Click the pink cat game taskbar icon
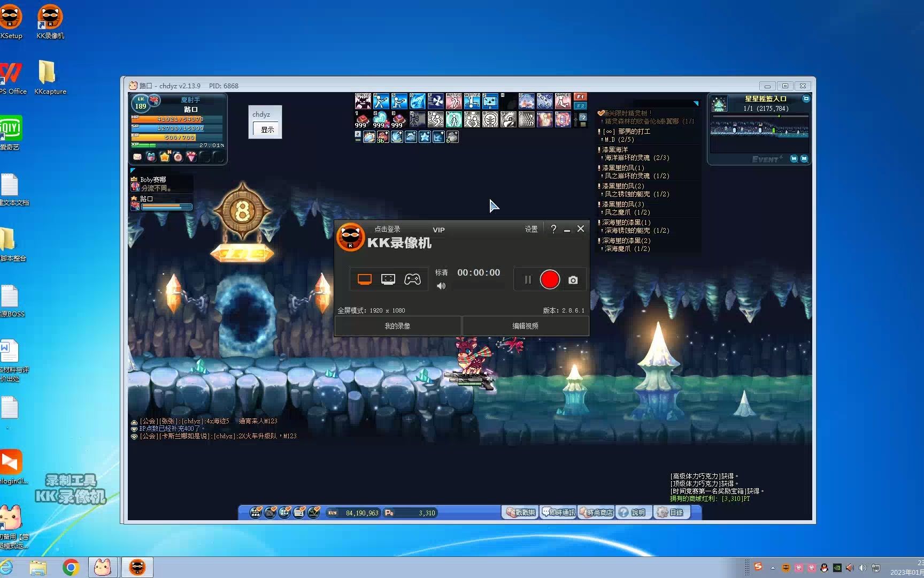The image size is (924, 578). coord(103,567)
